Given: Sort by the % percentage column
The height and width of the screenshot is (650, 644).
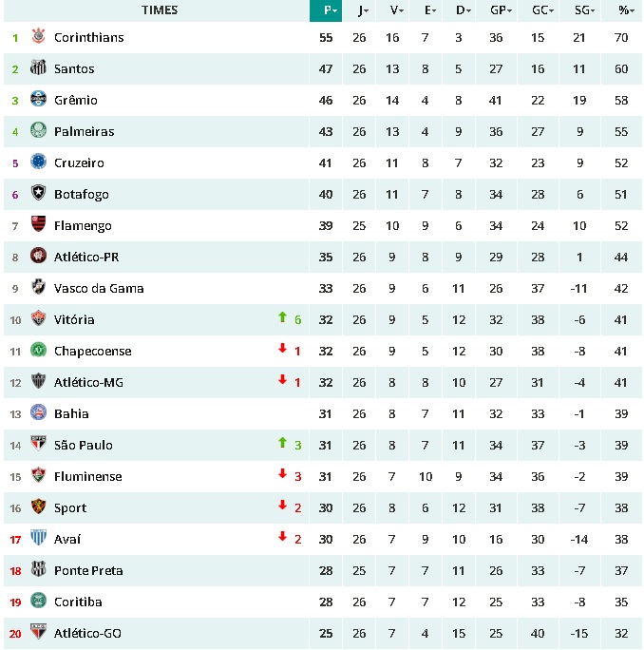Looking at the screenshot, I should (624, 10).
